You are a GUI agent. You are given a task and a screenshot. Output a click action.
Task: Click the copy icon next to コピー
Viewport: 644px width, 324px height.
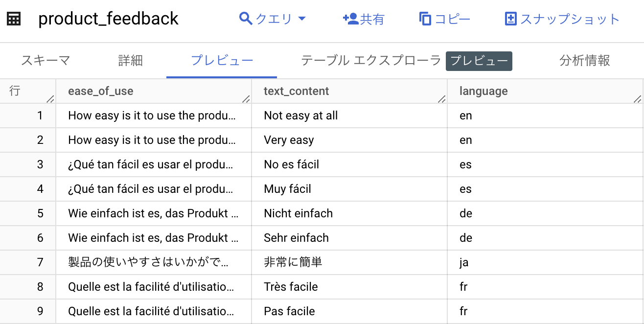point(425,19)
